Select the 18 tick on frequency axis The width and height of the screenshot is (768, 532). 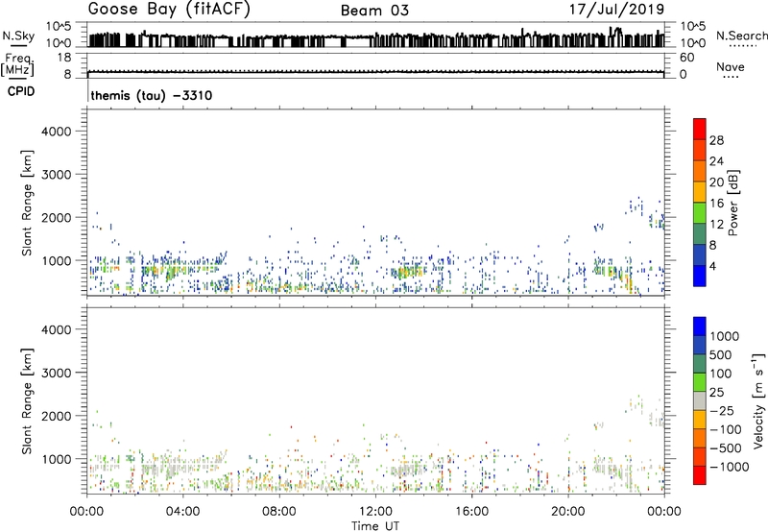coord(63,58)
